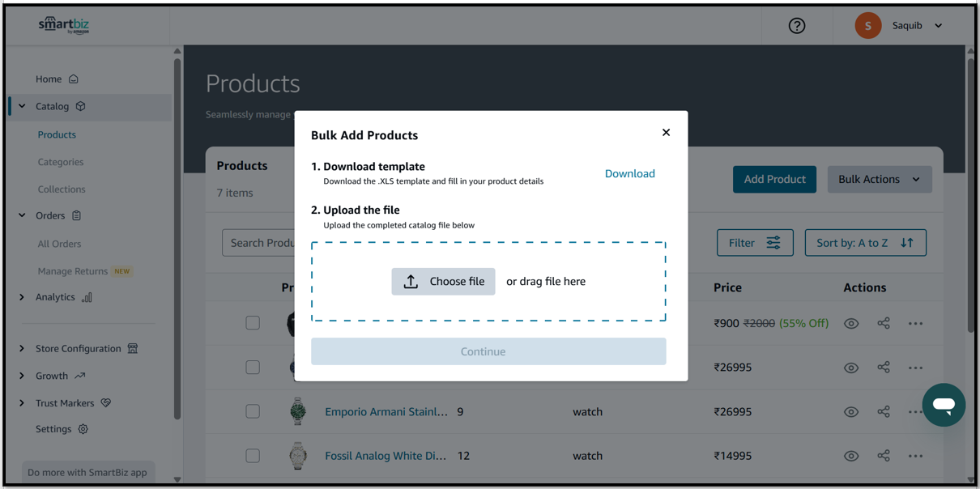Click the Saquib user avatar
Image resolution: width=980 pixels, height=489 pixels.
coord(868,26)
